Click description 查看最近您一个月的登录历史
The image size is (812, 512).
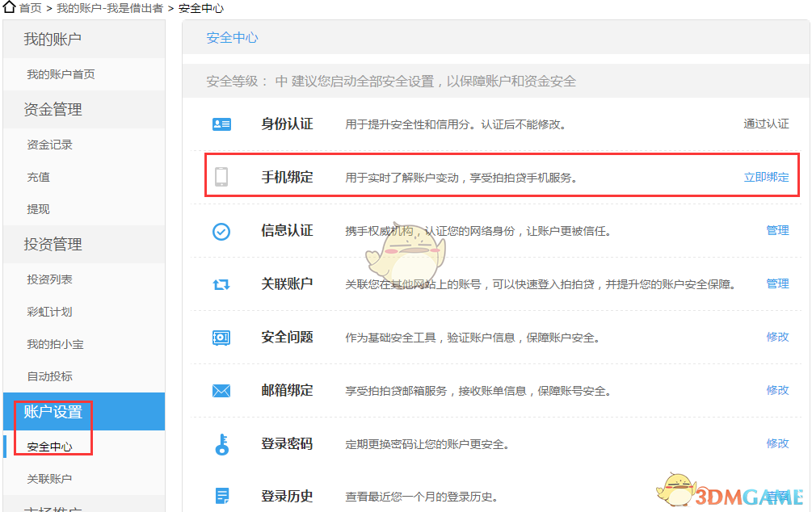tap(422, 497)
